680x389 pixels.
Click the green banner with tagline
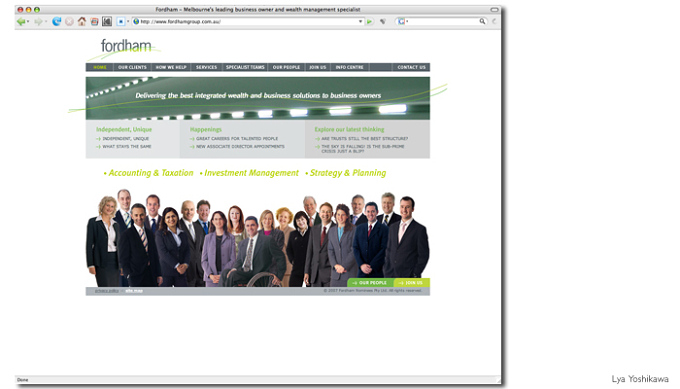tap(258, 98)
